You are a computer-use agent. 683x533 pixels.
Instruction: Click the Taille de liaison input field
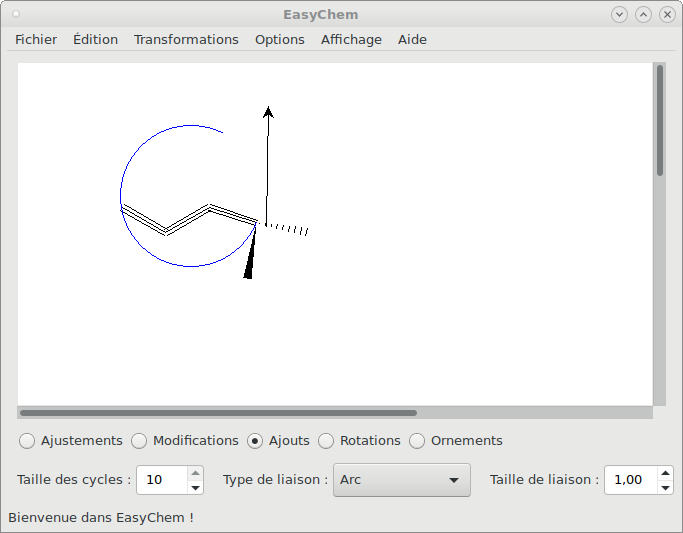[631, 480]
